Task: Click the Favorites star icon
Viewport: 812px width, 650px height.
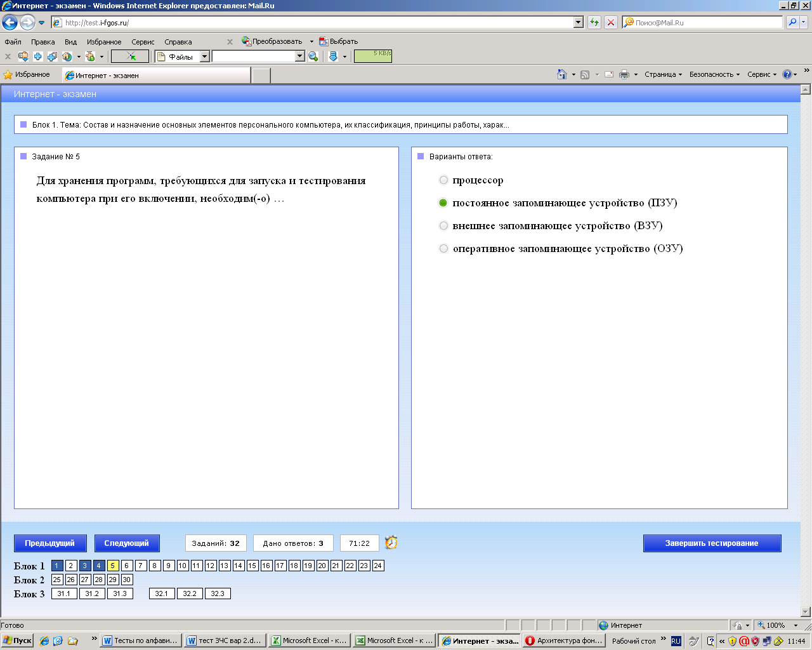Action: coord(8,75)
